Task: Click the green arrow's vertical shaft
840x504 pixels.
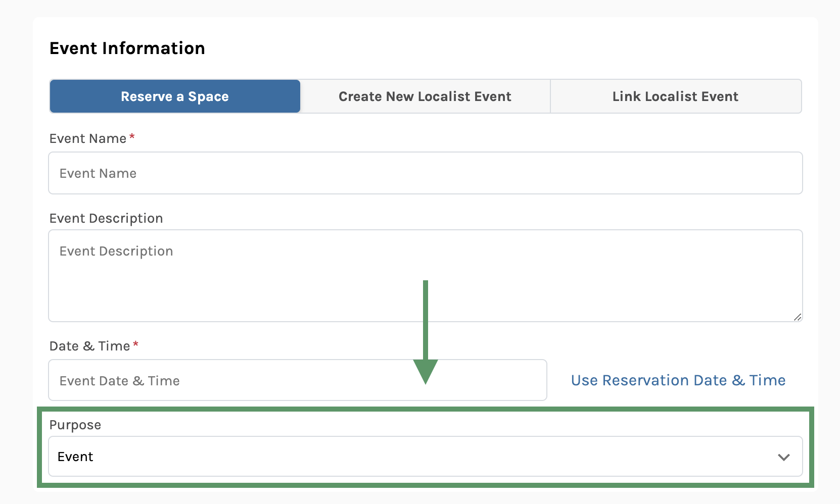Action: (426, 318)
